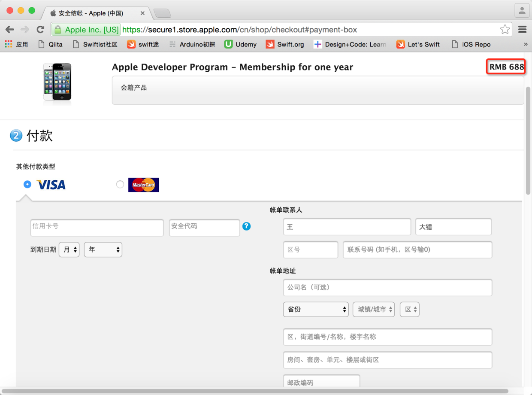
Task: Click the last name field containing 王
Action: (347, 227)
